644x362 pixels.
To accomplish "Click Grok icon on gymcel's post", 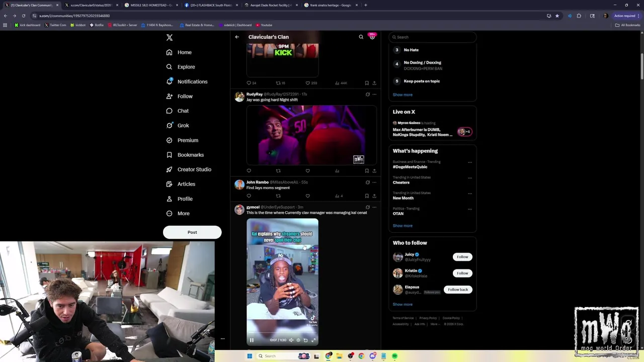I will point(368,207).
